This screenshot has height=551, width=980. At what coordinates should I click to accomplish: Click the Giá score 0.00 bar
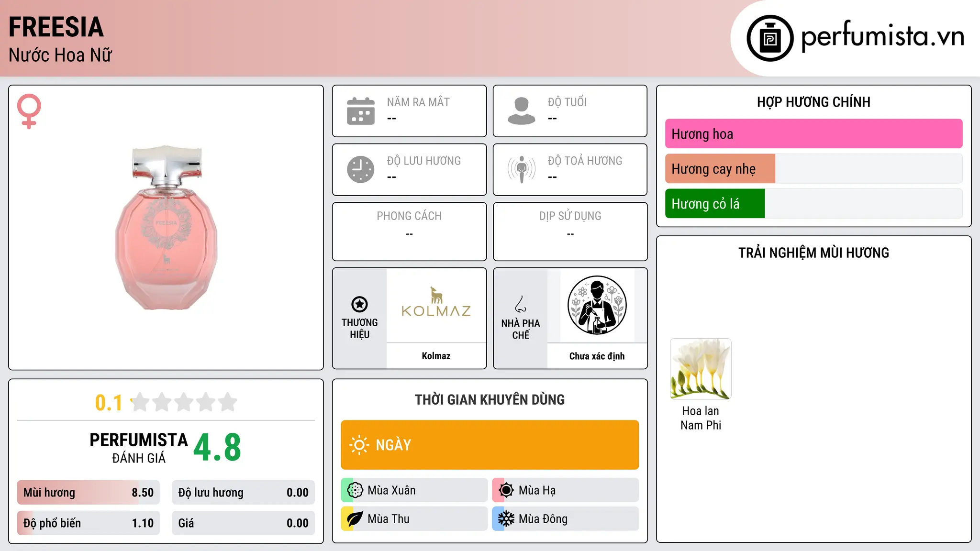(244, 523)
